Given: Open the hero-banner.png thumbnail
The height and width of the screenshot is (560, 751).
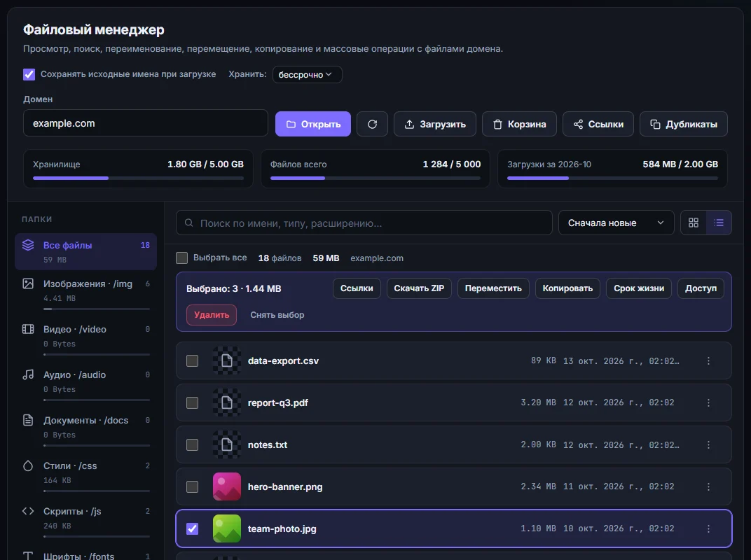Looking at the screenshot, I should click(x=227, y=486).
